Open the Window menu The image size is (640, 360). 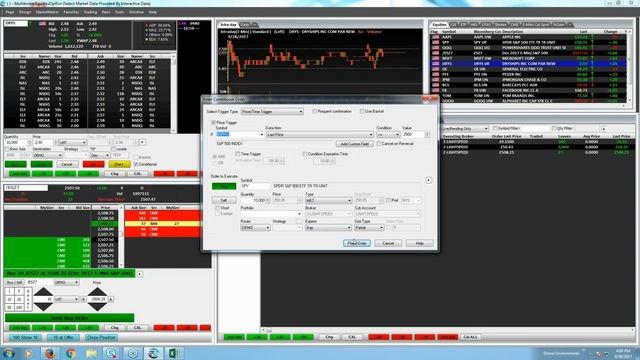[x=136, y=12]
